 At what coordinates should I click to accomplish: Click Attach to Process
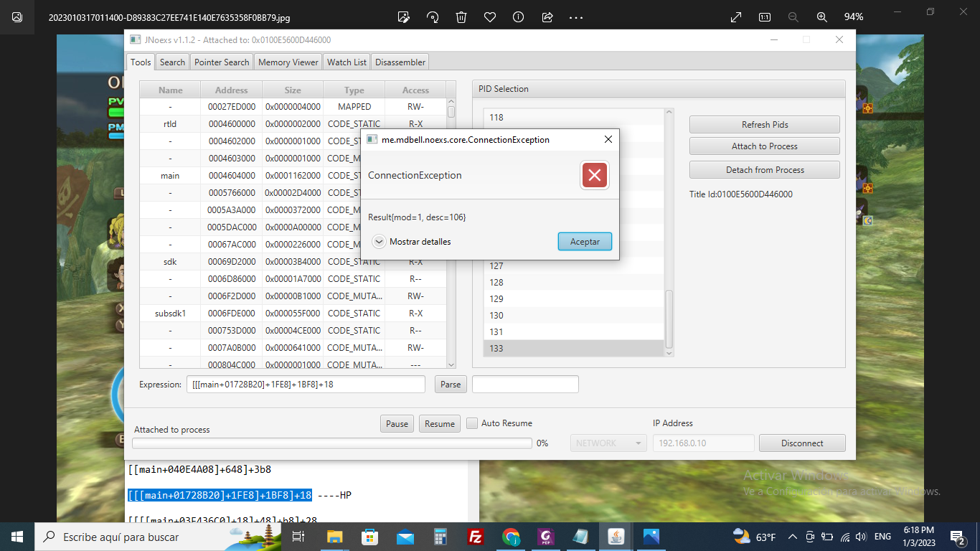(765, 146)
